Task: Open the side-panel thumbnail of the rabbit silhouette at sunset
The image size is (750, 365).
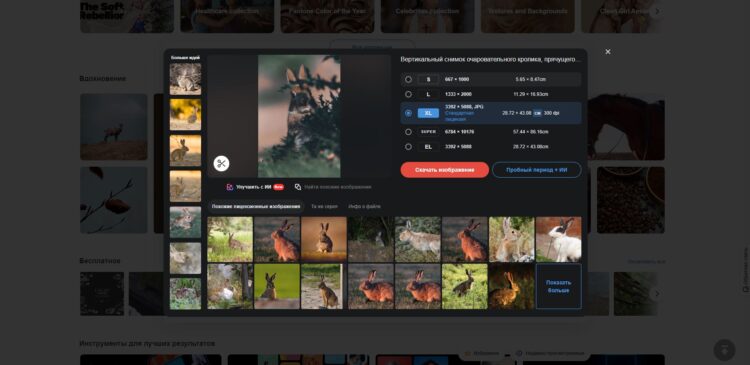Action: click(186, 151)
